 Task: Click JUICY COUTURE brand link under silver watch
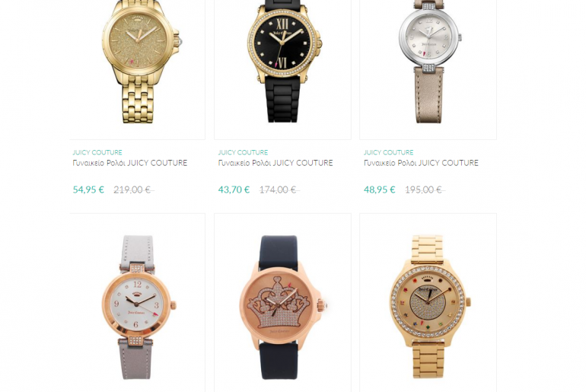(x=389, y=152)
